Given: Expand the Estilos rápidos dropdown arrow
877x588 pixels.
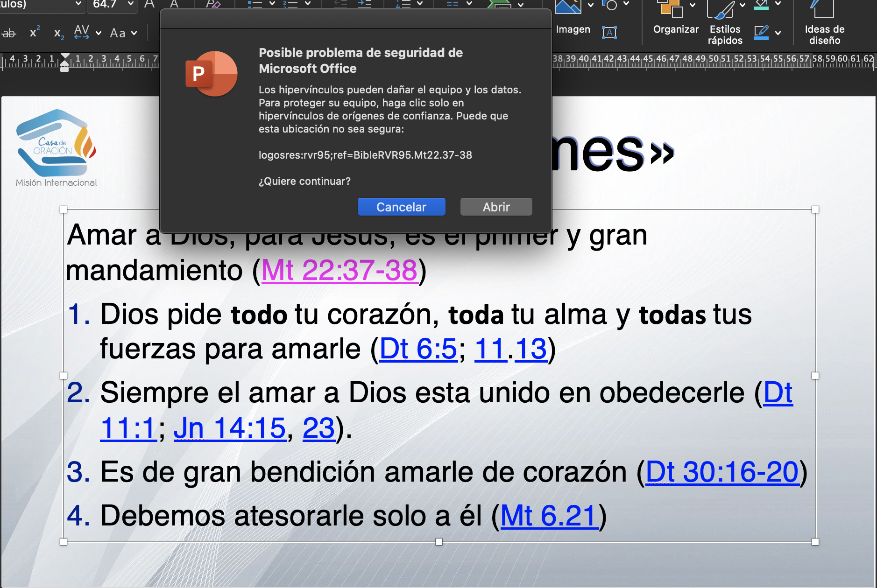Looking at the screenshot, I should 742,5.
